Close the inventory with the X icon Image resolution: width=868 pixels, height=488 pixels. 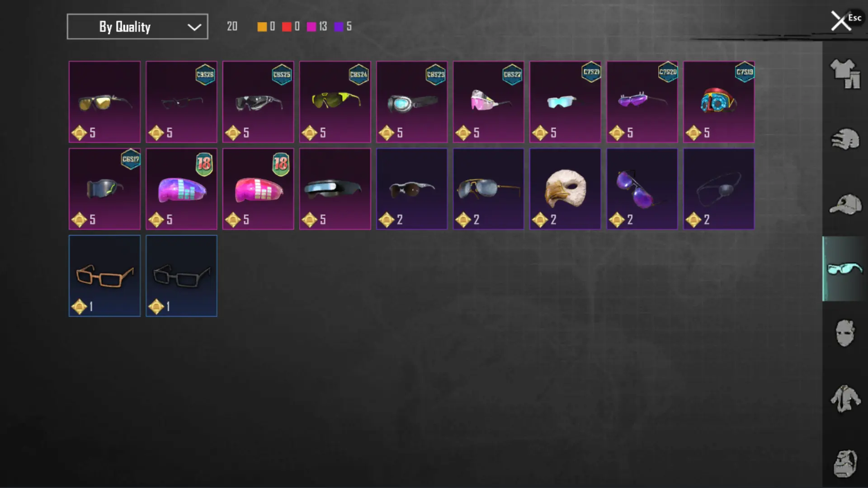click(840, 21)
